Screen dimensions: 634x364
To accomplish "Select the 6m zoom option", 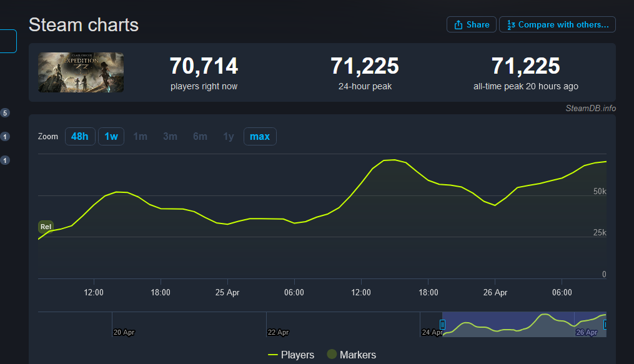I will coord(200,137).
